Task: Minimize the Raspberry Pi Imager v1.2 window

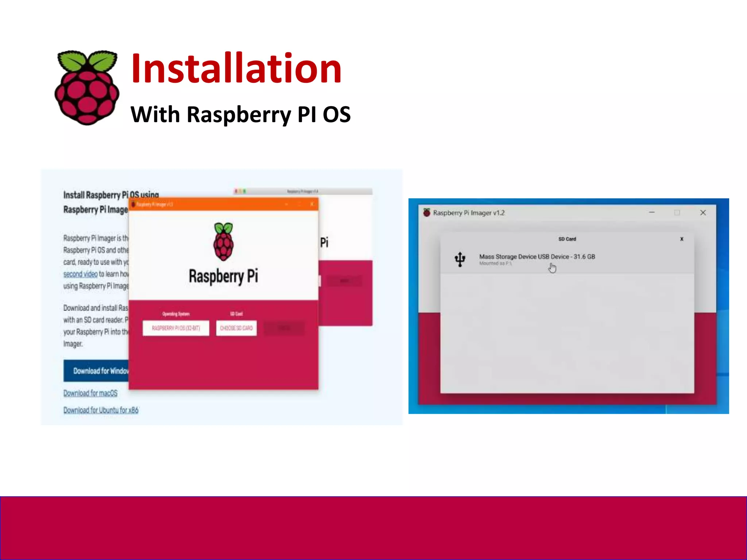Action: [652, 212]
